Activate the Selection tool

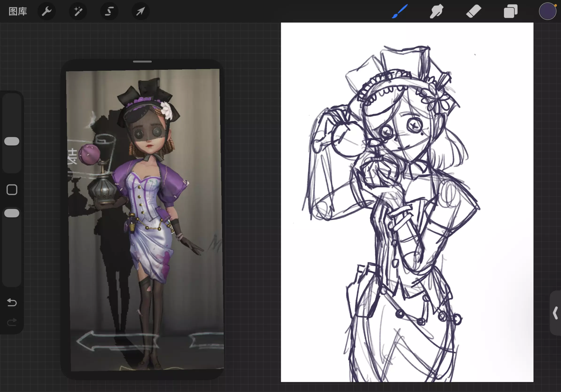click(109, 11)
